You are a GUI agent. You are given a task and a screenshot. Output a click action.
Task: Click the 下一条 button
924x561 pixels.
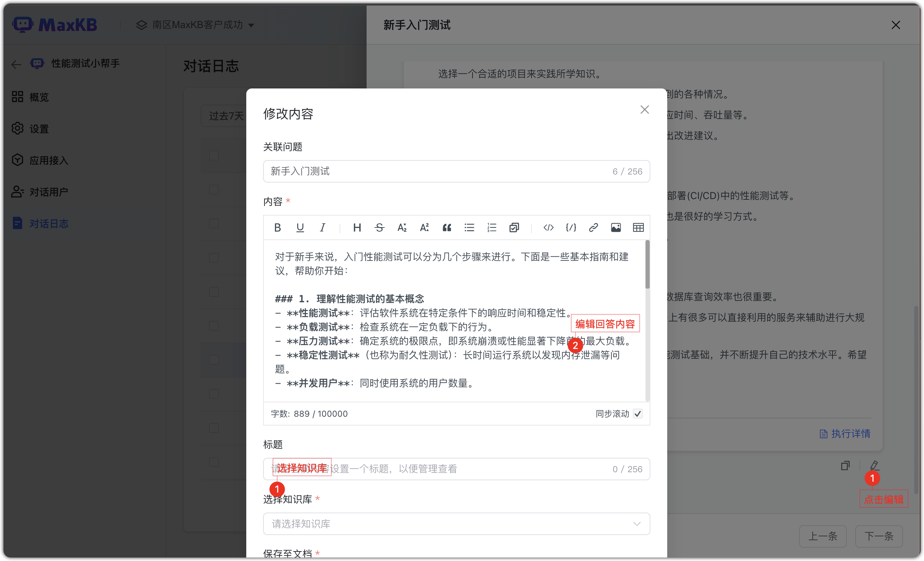pyautogui.click(x=879, y=536)
